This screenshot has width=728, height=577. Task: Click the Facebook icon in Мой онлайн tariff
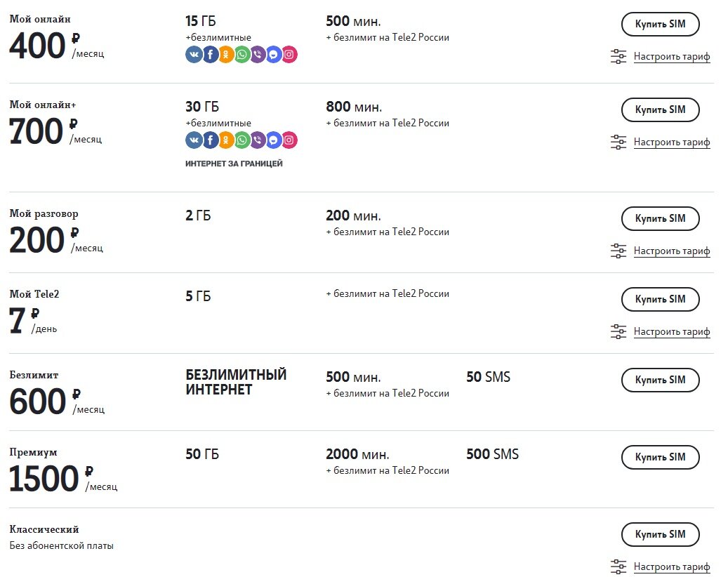tap(210, 55)
